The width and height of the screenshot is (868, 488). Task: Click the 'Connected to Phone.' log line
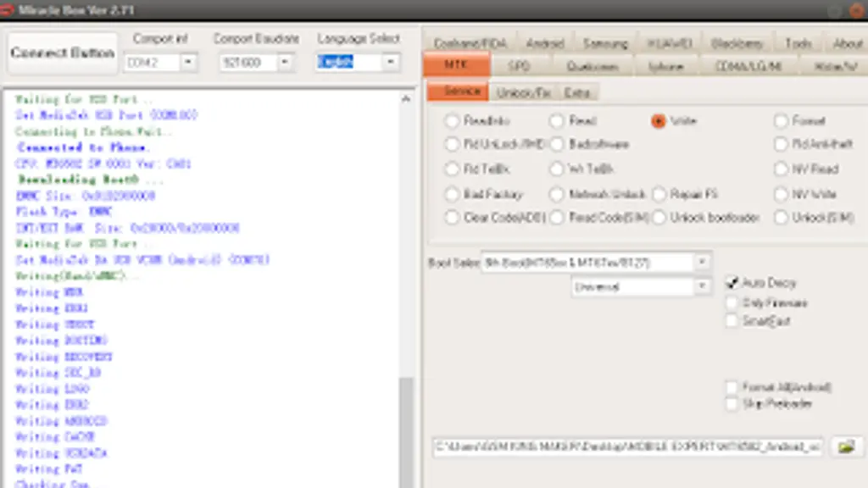(83, 147)
